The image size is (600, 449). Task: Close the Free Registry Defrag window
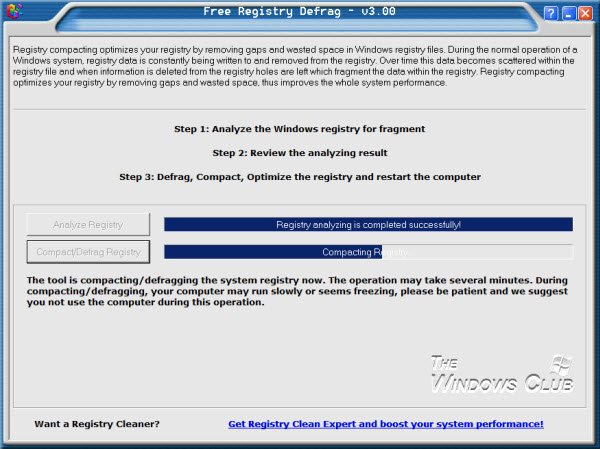(x=585, y=13)
